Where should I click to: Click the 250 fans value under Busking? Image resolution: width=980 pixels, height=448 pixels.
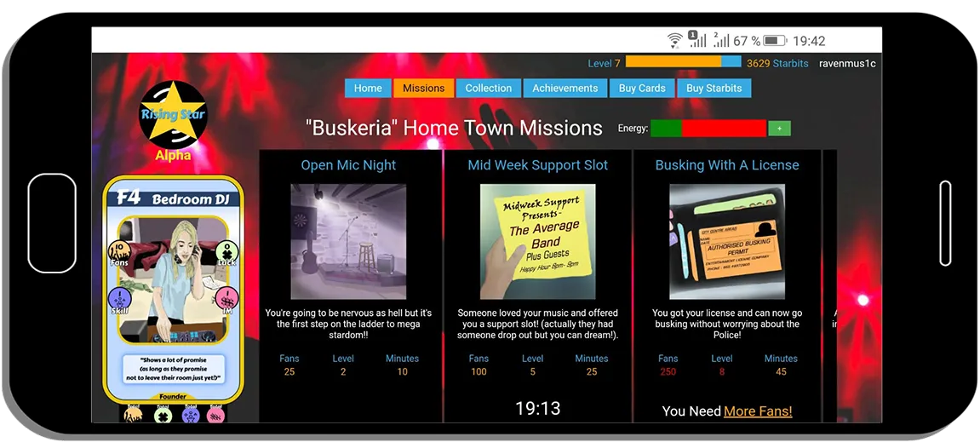click(x=668, y=371)
